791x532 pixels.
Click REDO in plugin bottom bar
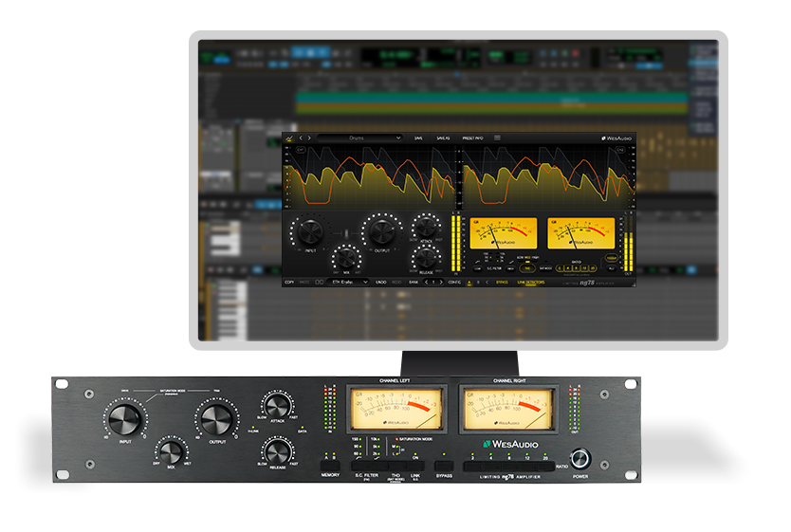pos(397,282)
